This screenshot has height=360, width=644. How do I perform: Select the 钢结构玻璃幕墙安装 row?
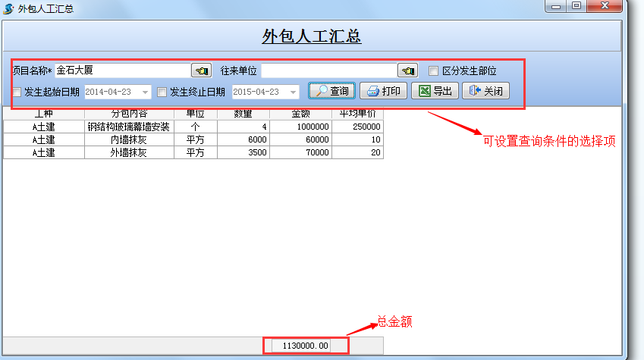click(x=129, y=127)
